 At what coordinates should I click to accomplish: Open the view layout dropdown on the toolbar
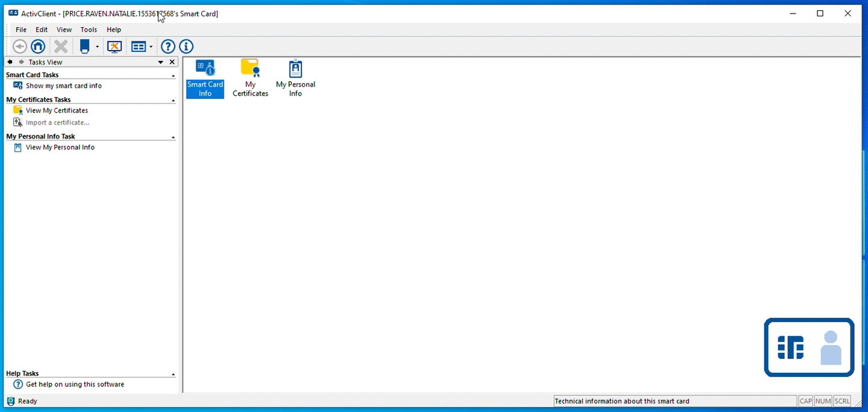[x=149, y=46]
